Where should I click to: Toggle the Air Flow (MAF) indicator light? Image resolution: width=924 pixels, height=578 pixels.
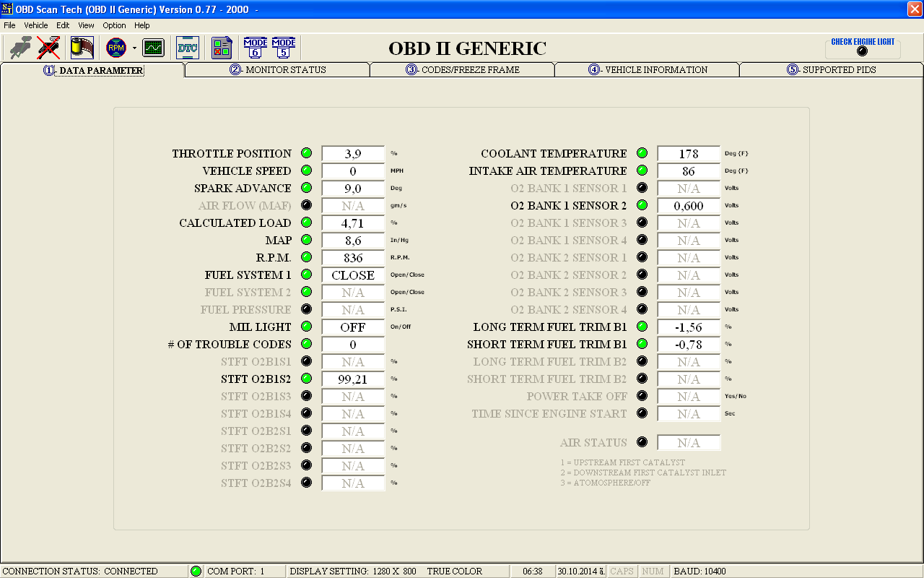pos(306,205)
